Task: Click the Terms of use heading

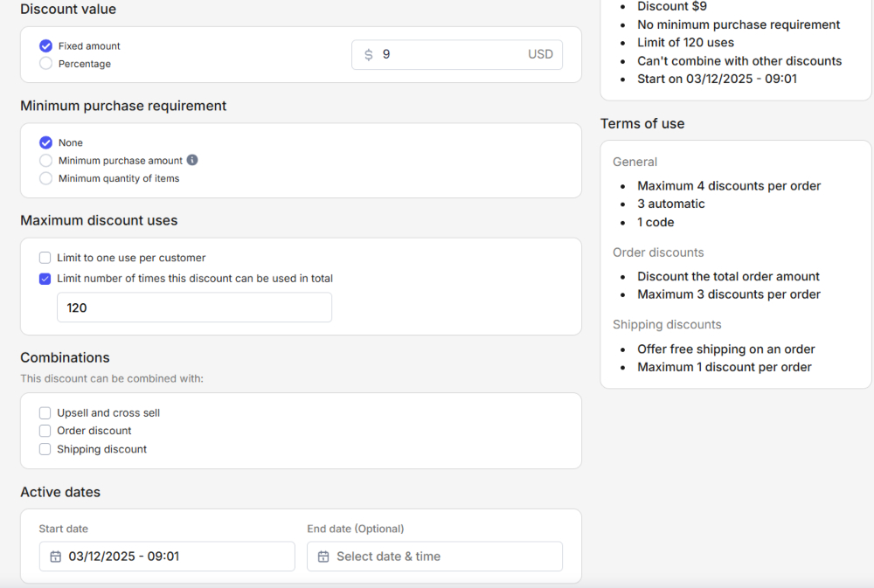Action: point(642,124)
